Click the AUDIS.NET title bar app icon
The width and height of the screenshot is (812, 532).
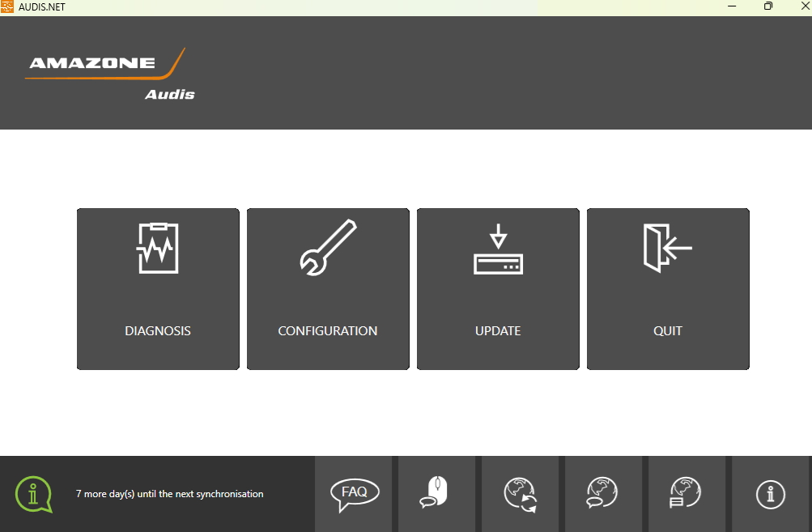coord(7,7)
